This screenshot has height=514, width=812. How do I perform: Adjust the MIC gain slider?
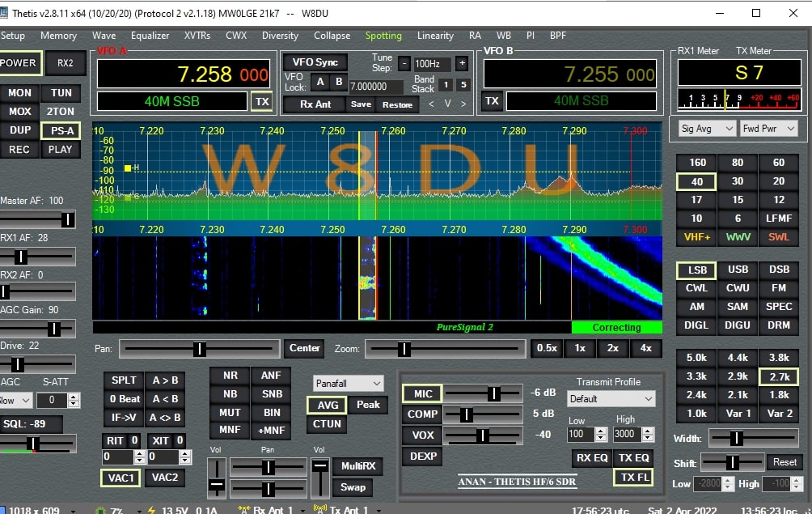pyautogui.click(x=483, y=393)
